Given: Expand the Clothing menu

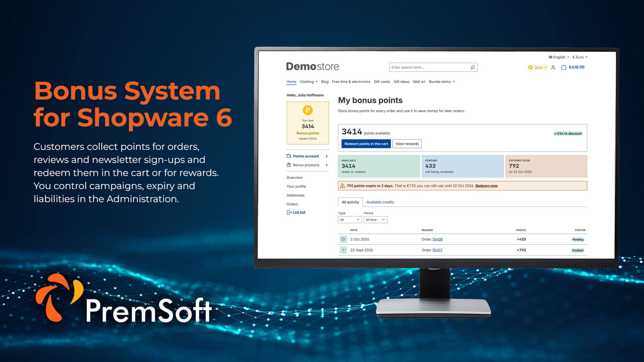Looking at the screenshot, I should 309,82.
